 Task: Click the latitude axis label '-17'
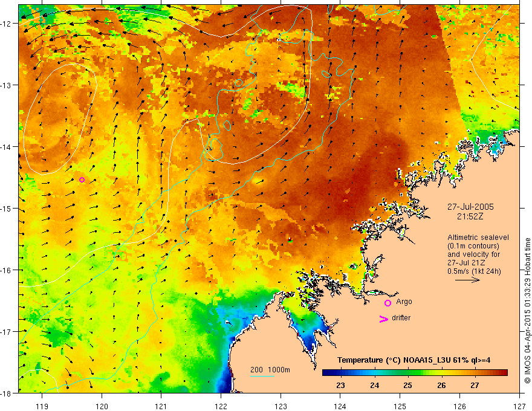click(7, 332)
